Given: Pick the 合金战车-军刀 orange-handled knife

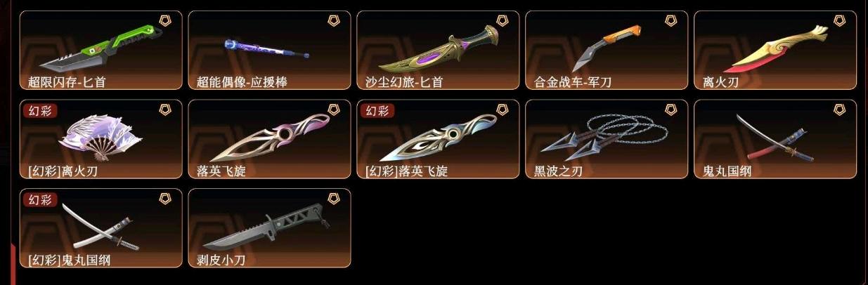Looking at the screenshot, I should pos(607,50).
